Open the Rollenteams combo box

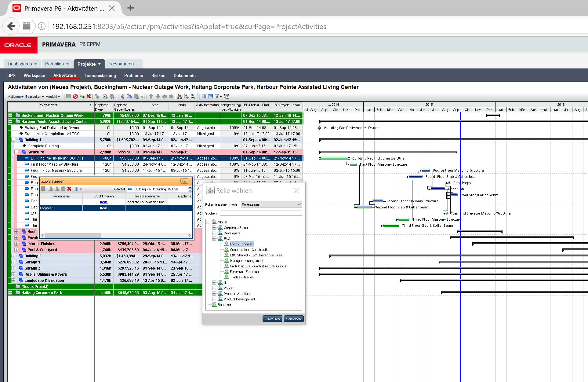click(x=271, y=204)
